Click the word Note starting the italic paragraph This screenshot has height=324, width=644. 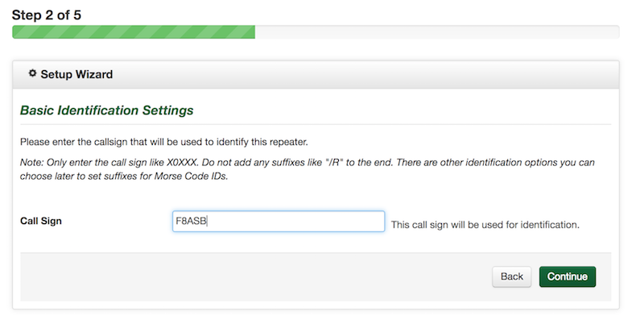coord(31,163)
